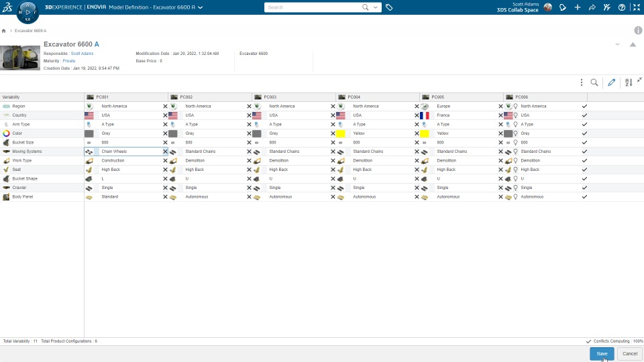This screenshot has width=644, height=362.
Task: Click the search magnifier icon in top bar
Action: pyautogui.click(x=365, y=7)
